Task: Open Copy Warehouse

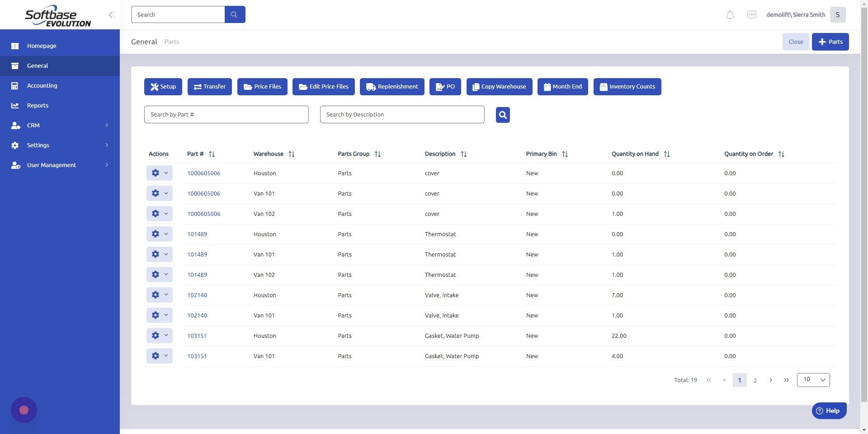Action: click(x=499, y=86)
